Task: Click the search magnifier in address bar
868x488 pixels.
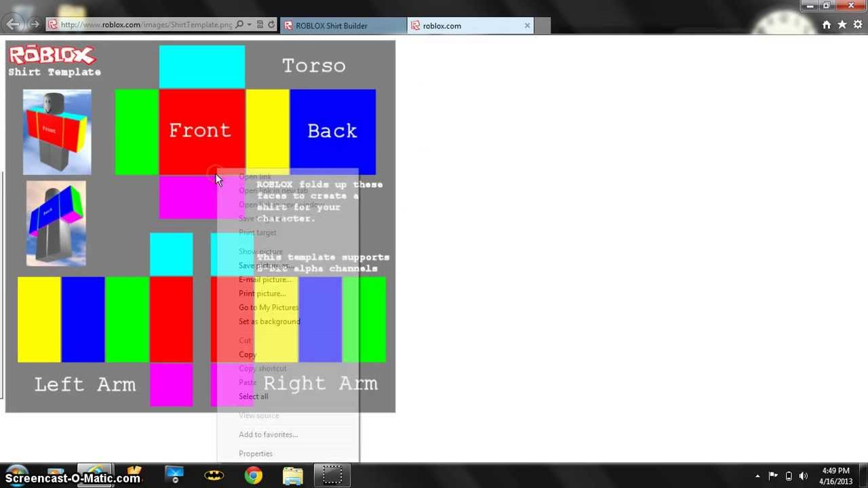Action: tap(239, 25)
